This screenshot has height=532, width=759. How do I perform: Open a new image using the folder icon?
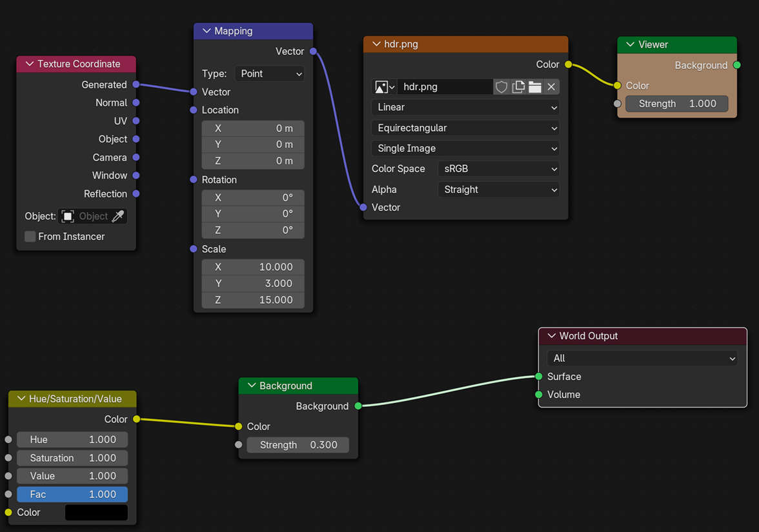[x=535, y=86]
